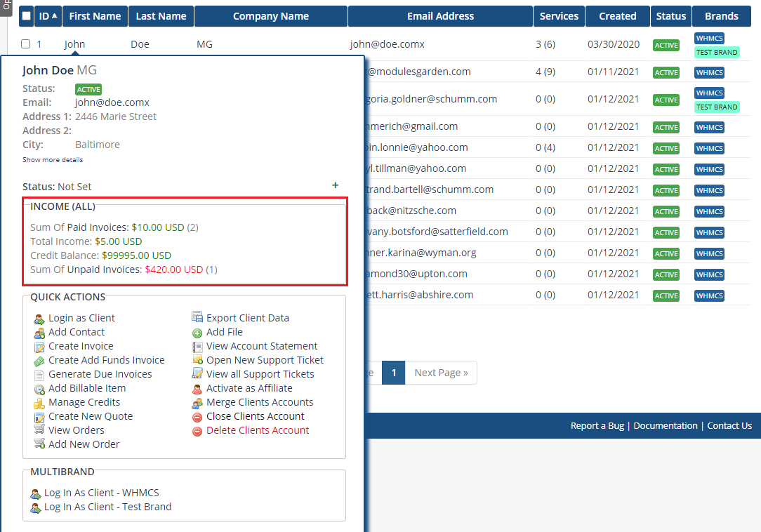The width and height of the screenshot is (761, 532).
Task: Click the Merge Clients Accounts icon
Action: click(197, 404)
